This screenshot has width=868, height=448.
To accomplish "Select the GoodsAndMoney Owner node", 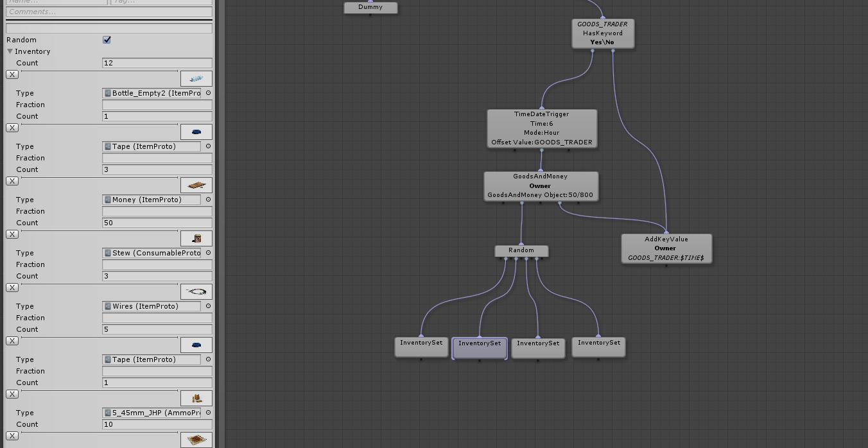I will click(x=541, y=186).
